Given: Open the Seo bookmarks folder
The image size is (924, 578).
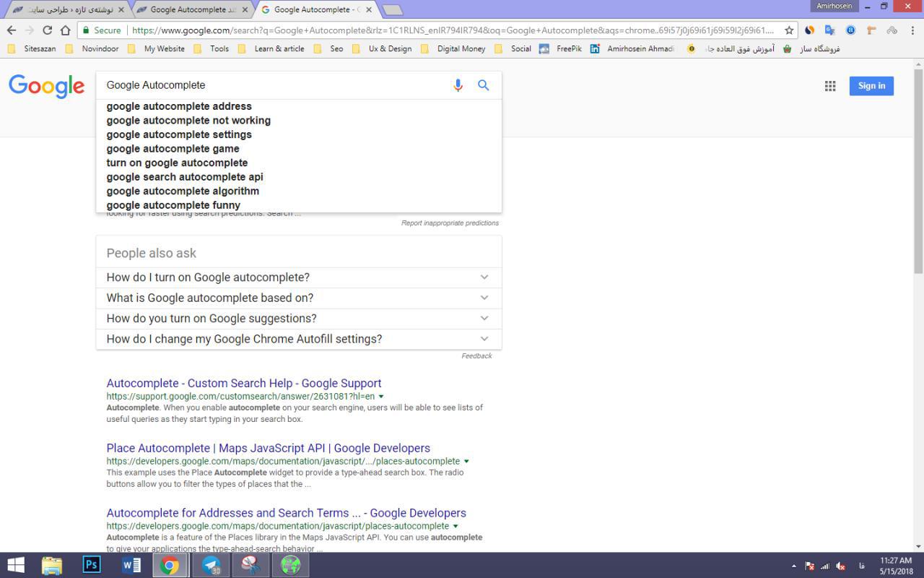Looking at the screenshot, I should coord(336,48).
